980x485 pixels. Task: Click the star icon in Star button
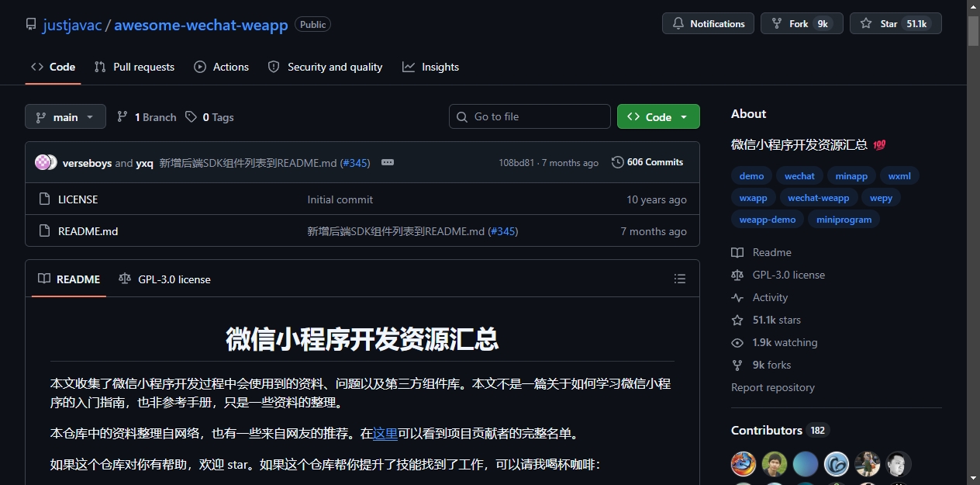[x=866, y=23]
